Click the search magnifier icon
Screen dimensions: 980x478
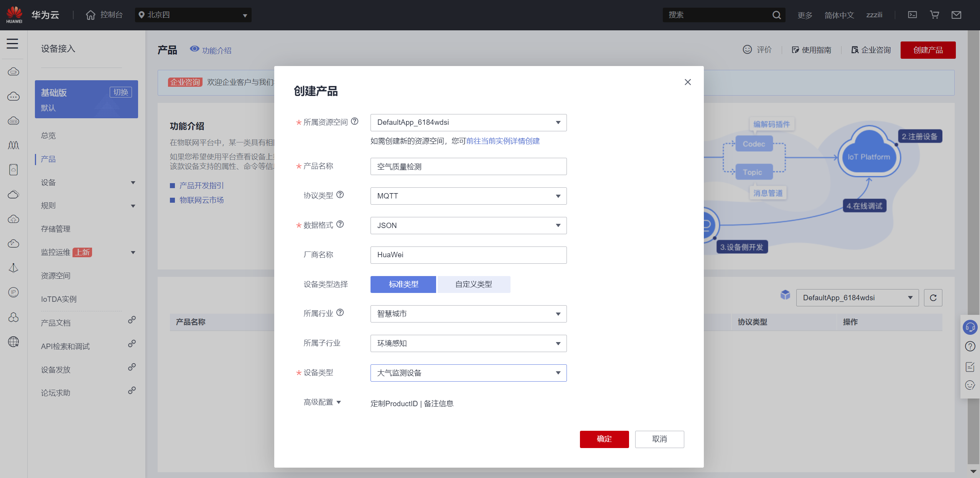(x=776, y=15)
